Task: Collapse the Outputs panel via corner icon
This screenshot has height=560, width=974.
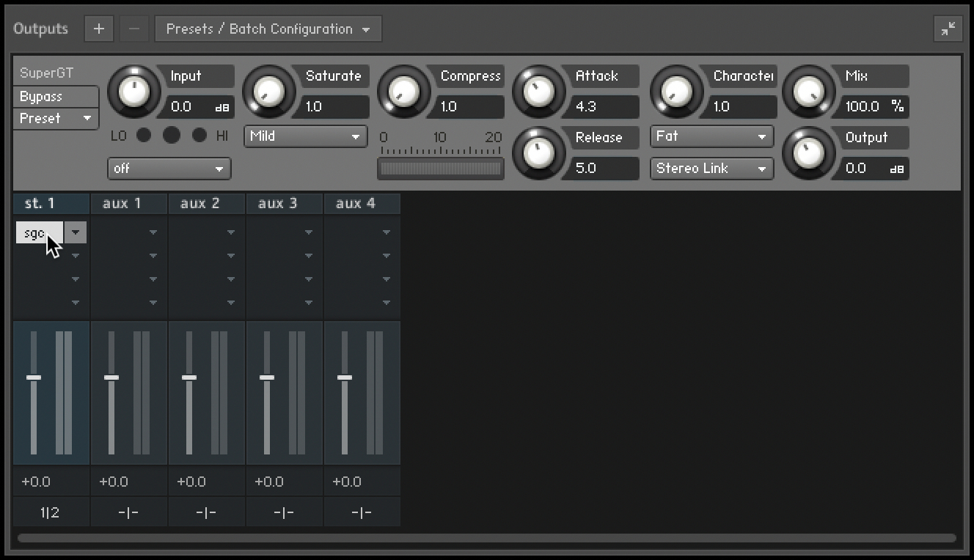Action: (948, 29)
